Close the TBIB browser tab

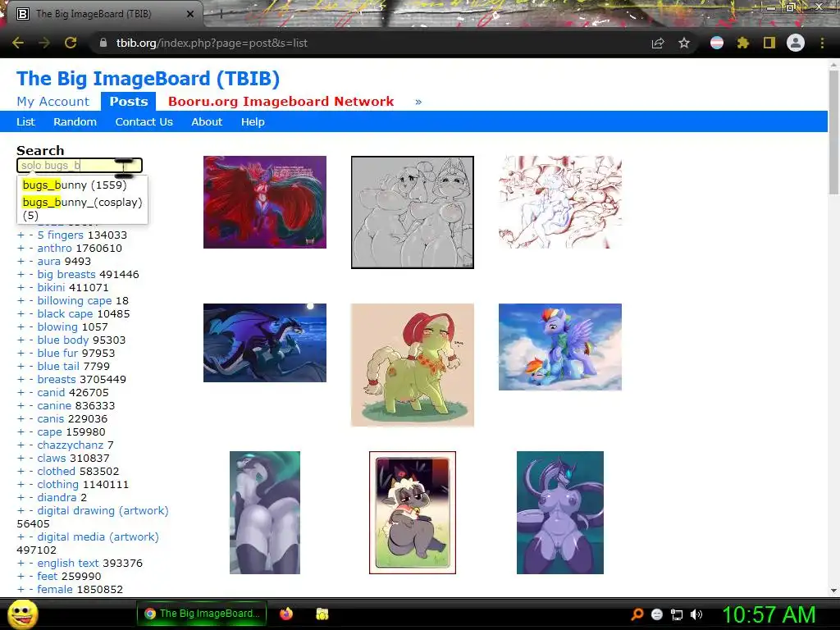click(x=190, y=14)
